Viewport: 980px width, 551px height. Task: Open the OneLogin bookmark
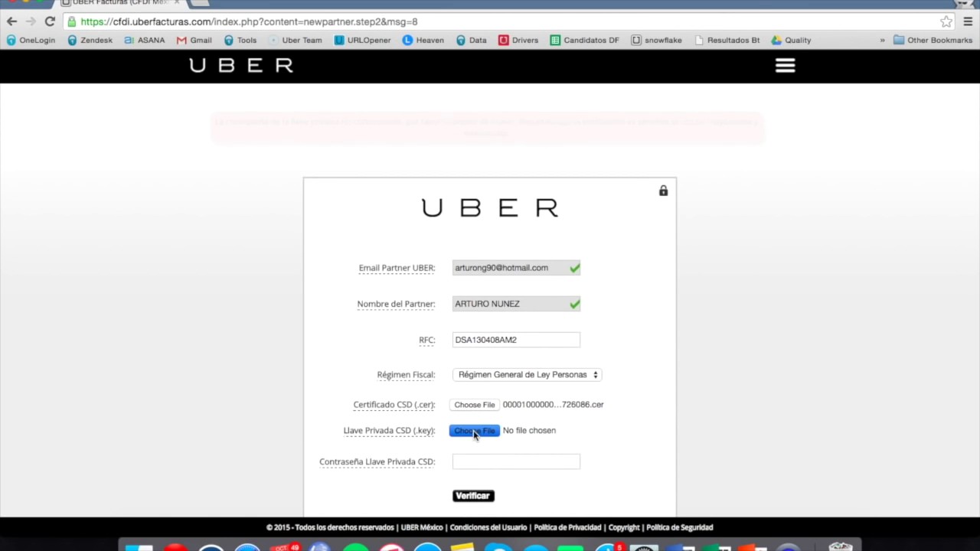pyautogui.click(x=31, y=40)
